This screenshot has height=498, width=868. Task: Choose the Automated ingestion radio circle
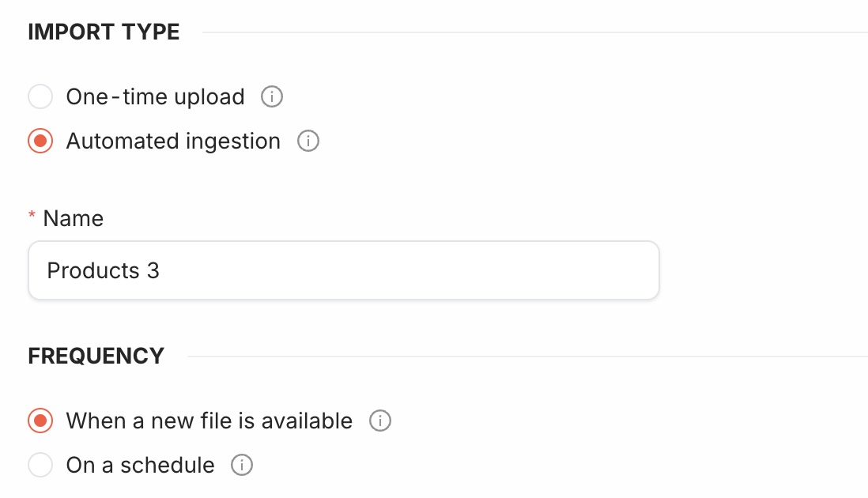40,141
